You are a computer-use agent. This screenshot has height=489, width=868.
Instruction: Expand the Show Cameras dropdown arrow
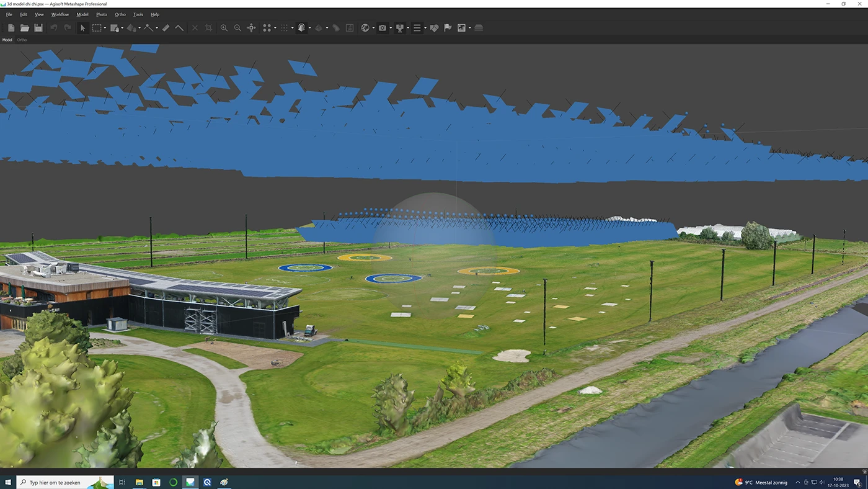391,28
